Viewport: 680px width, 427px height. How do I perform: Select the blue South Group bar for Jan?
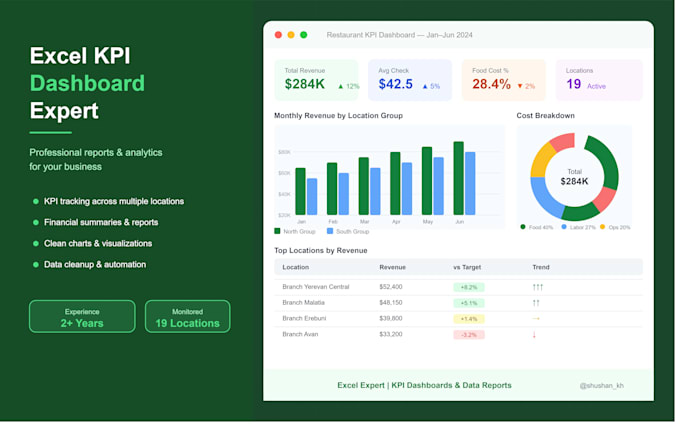tap(312, 196)
